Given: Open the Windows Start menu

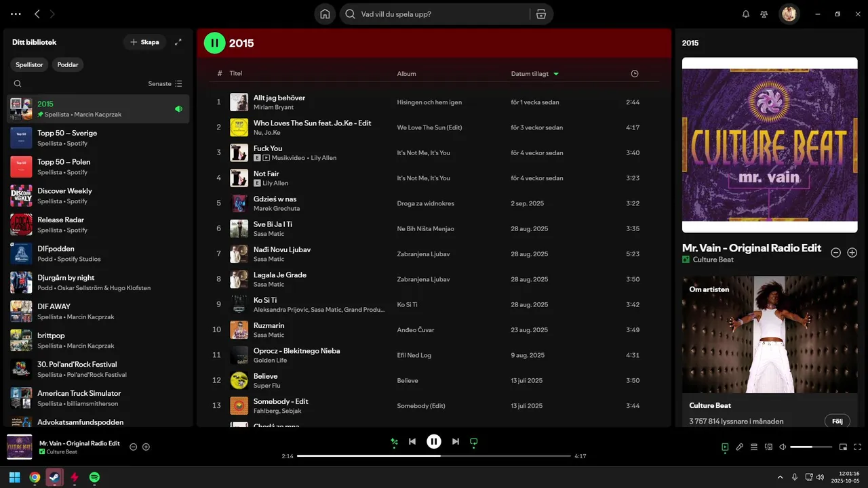Looking at the screenshot, I should click(14, 477).
